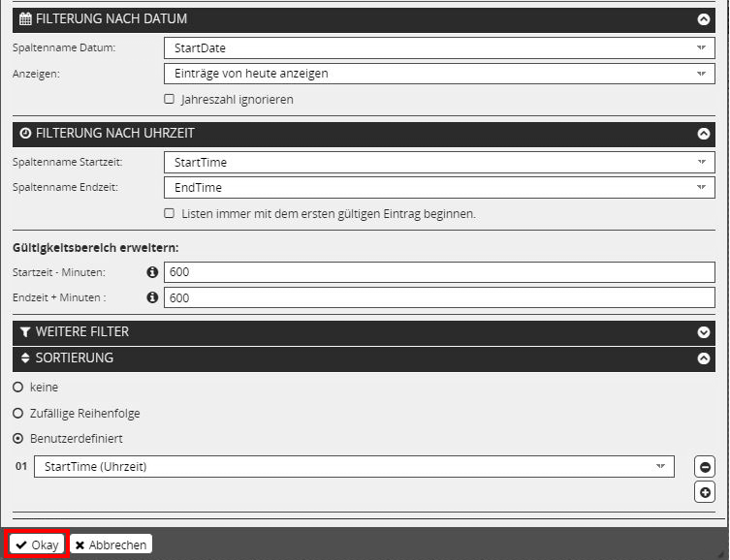730x560 pixels.
Task: Remove sort entry with minus icon
Action: click(x=705, y=467)
